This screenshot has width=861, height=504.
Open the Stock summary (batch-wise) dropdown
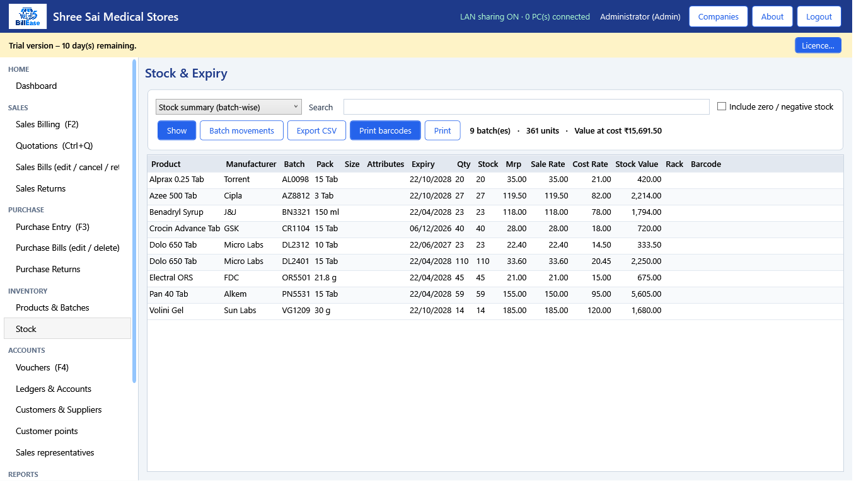tap(229, 107)
